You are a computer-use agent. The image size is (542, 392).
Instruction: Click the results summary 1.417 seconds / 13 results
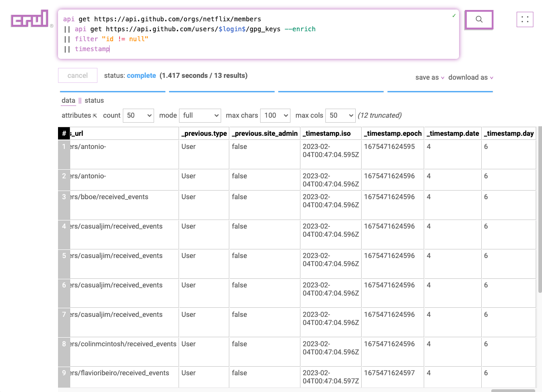point(203,76)
